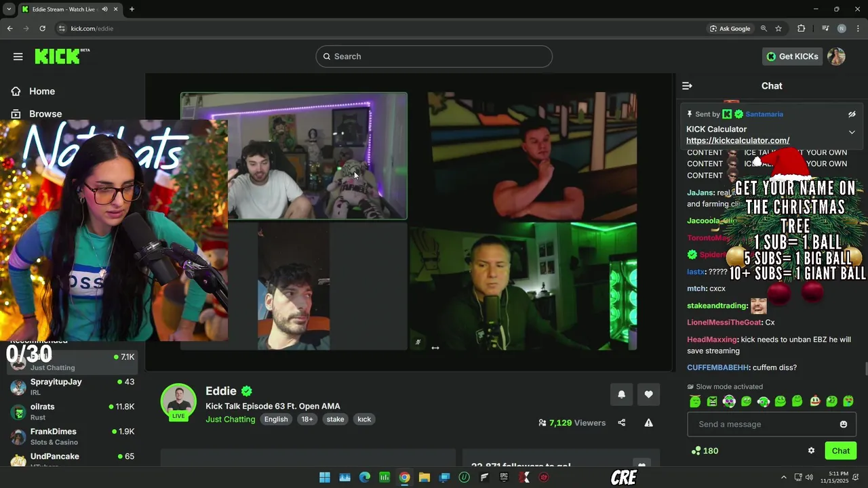Mute the Eddie Stream browser tab
The image size is (868, 488).
click(x=104, y=9)
